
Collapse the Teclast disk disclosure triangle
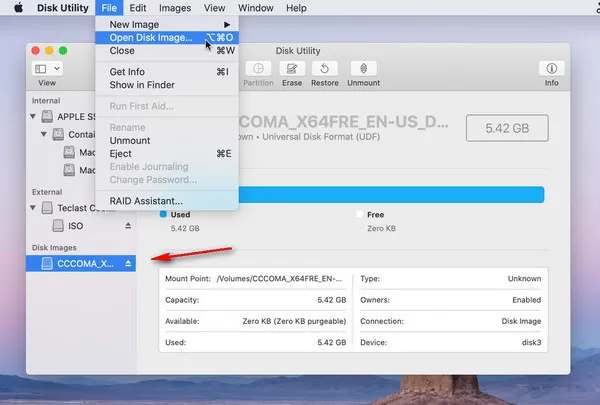point(33,208)
